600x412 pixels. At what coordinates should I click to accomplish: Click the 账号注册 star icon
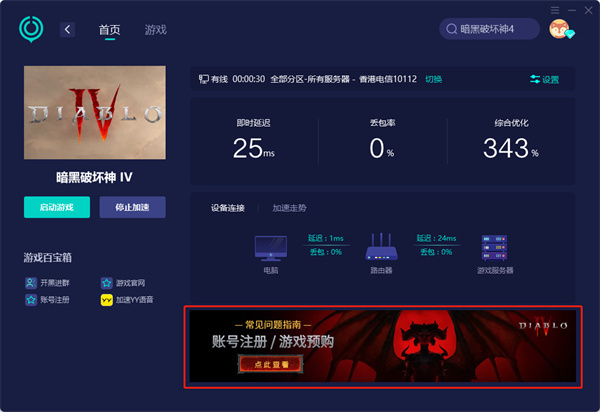point(31,300)
